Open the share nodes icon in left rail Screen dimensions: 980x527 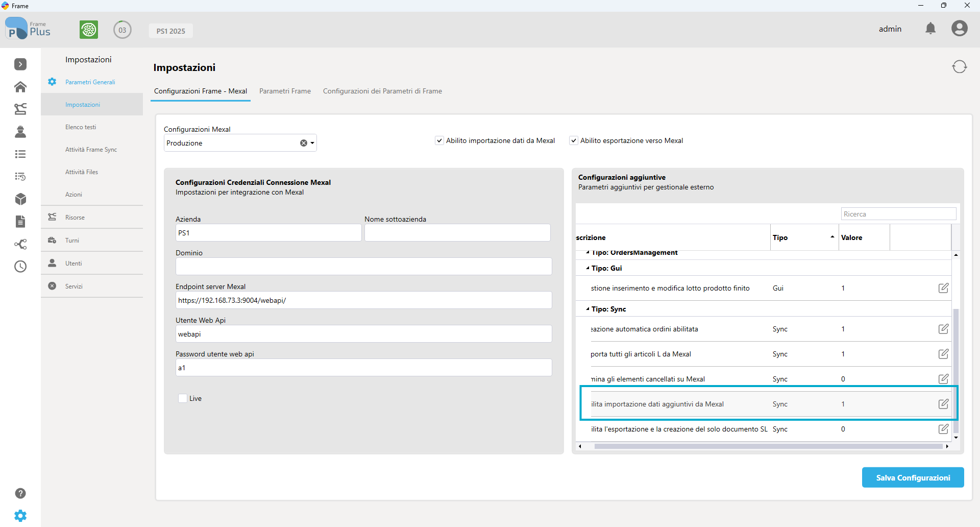click(20, 244)
